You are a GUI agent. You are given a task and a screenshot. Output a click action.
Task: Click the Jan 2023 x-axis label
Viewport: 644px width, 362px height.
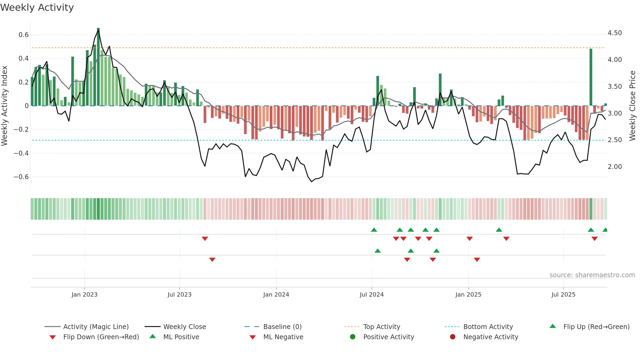(x=85, y=295)
